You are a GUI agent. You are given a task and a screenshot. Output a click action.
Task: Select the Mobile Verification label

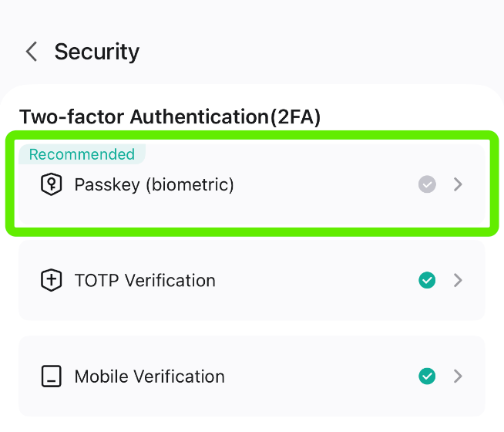(x=150, y=376)
